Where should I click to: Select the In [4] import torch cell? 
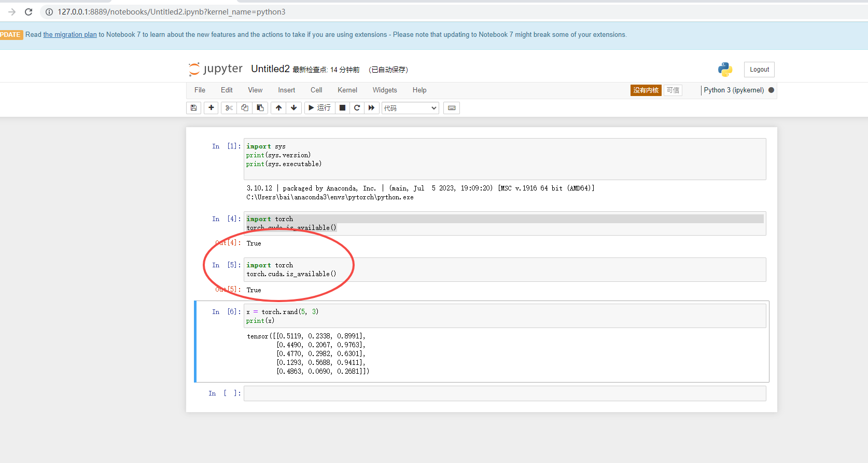(x=505, y=223)
